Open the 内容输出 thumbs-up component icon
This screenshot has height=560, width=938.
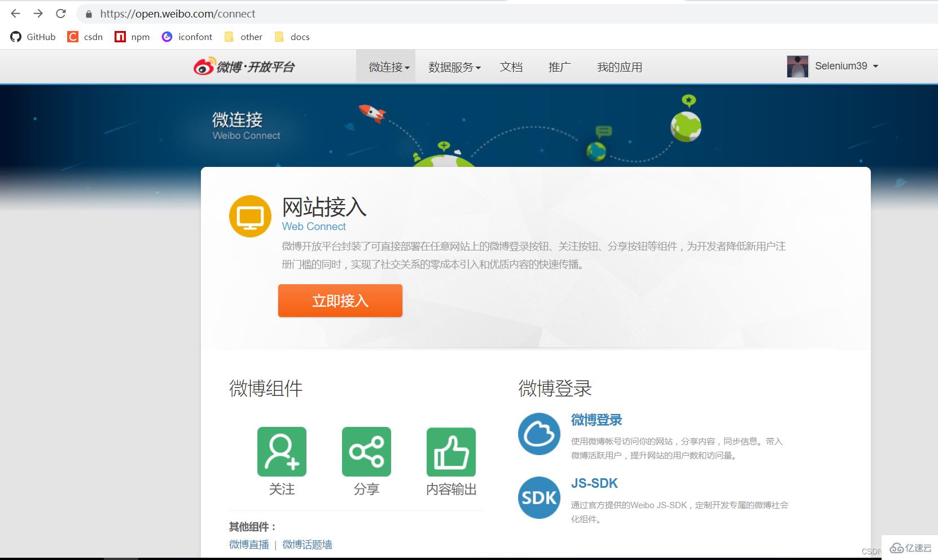(451, 452)
